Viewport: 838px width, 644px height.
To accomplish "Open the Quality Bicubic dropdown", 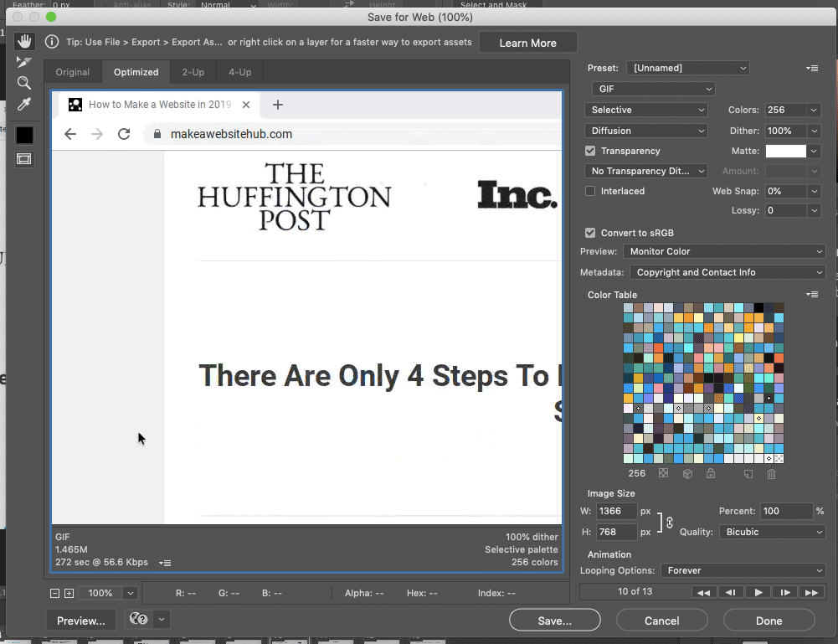I will pos(772,532).
